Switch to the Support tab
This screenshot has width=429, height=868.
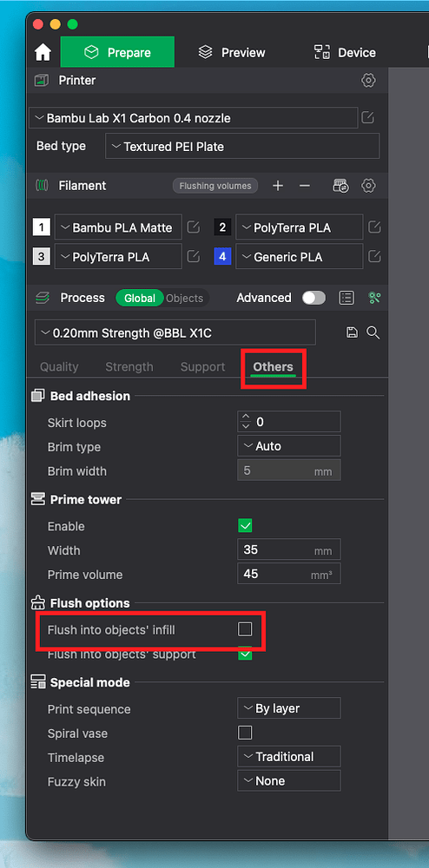(202, 366)
